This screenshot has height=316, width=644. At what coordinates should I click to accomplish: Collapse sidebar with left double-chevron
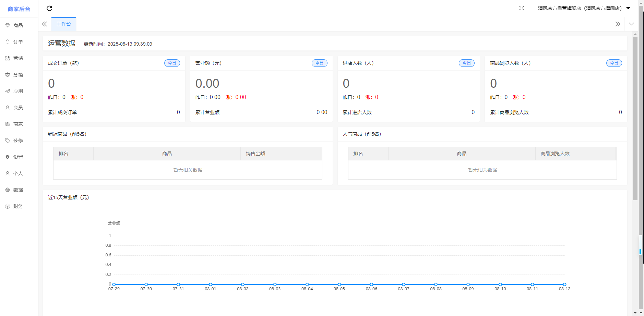(45, 24)
